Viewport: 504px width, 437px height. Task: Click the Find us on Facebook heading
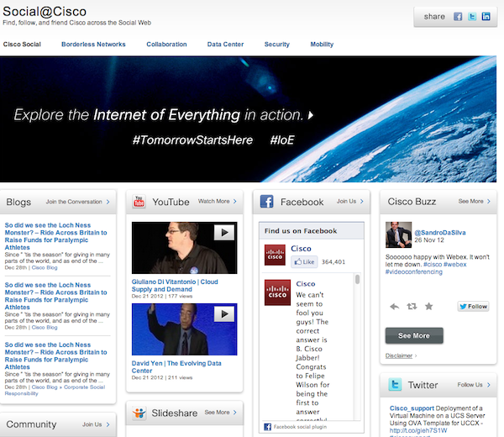(301, 231)
